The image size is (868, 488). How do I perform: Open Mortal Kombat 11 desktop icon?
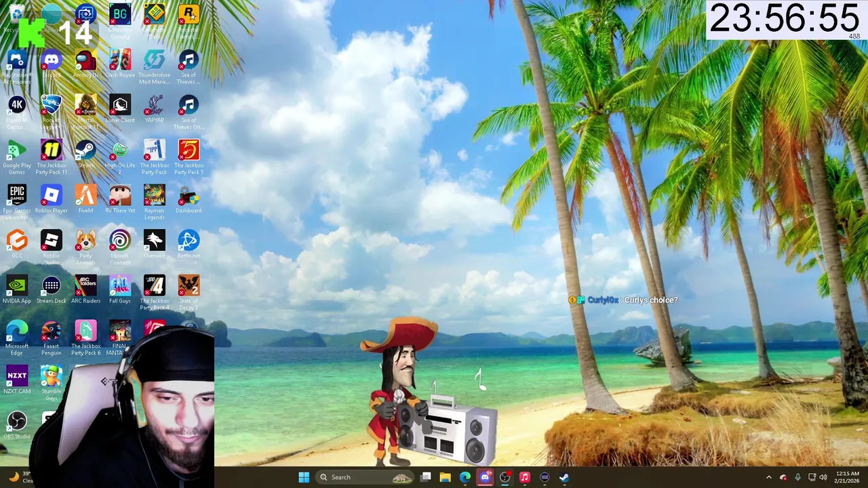coord(85,113)
